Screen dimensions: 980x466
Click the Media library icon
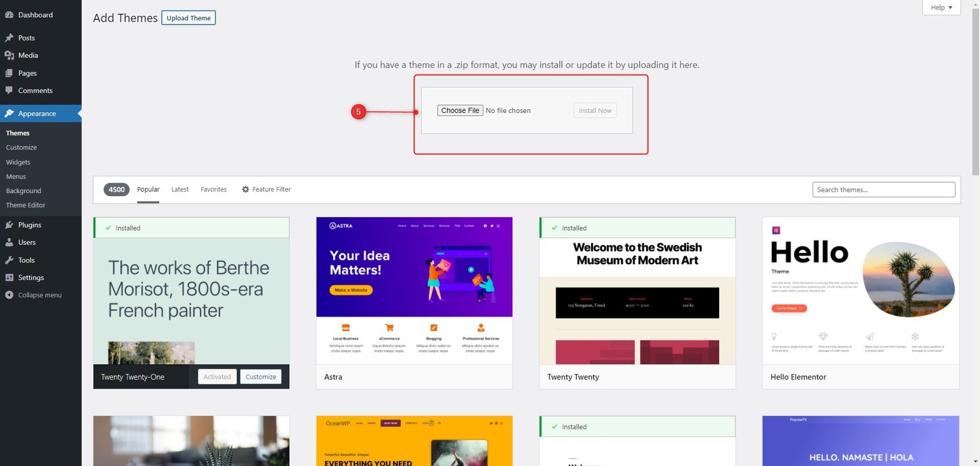[x=9, y=55]
